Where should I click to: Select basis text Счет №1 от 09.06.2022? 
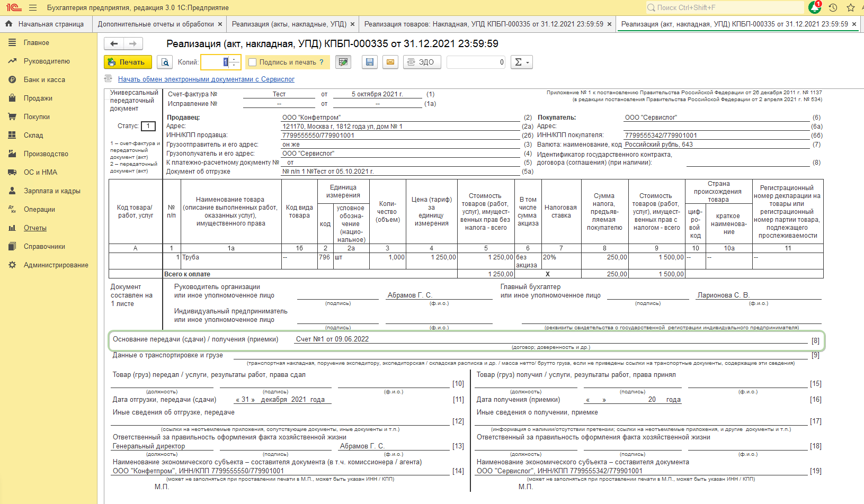[x=332, y=339]
